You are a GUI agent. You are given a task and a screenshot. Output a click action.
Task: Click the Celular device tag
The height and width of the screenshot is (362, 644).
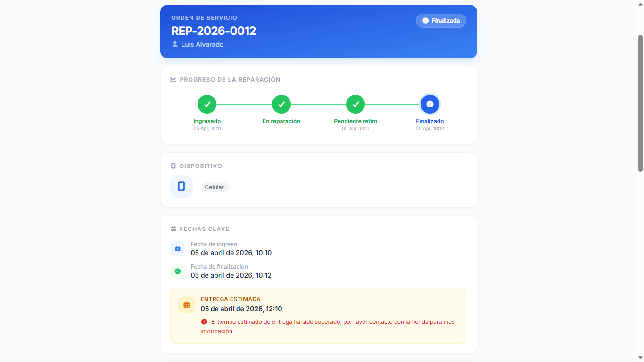pyautogui.click(x=215, y=187)
